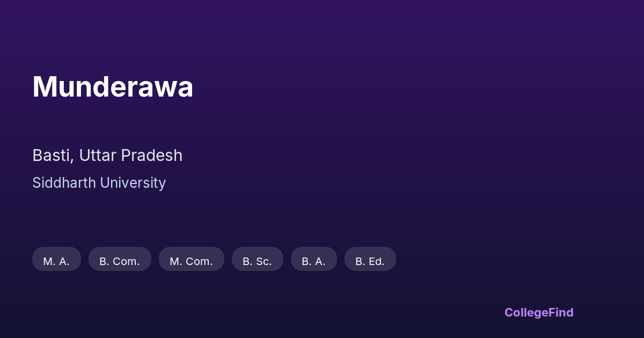The height and width of the screenshot is (338, 644).
Task: Pick the B. Ed. course tag
Action: 370,259
